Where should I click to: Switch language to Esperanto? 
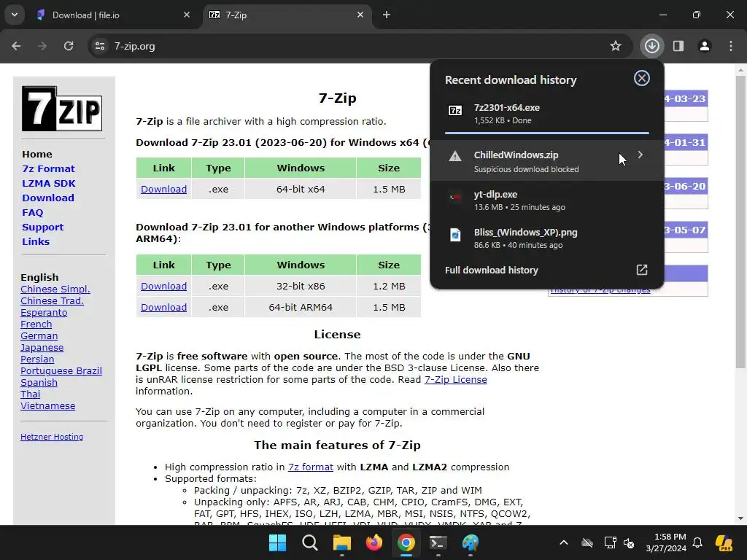44,312
